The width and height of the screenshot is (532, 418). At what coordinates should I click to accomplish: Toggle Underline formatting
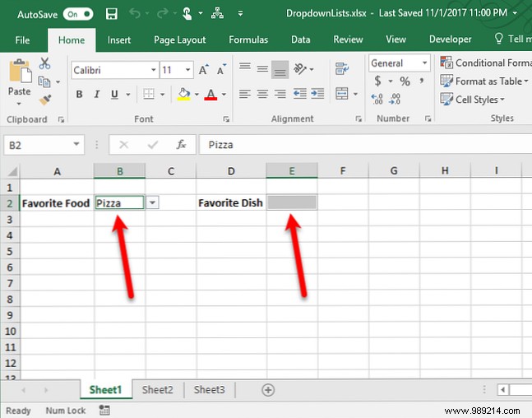114,94
